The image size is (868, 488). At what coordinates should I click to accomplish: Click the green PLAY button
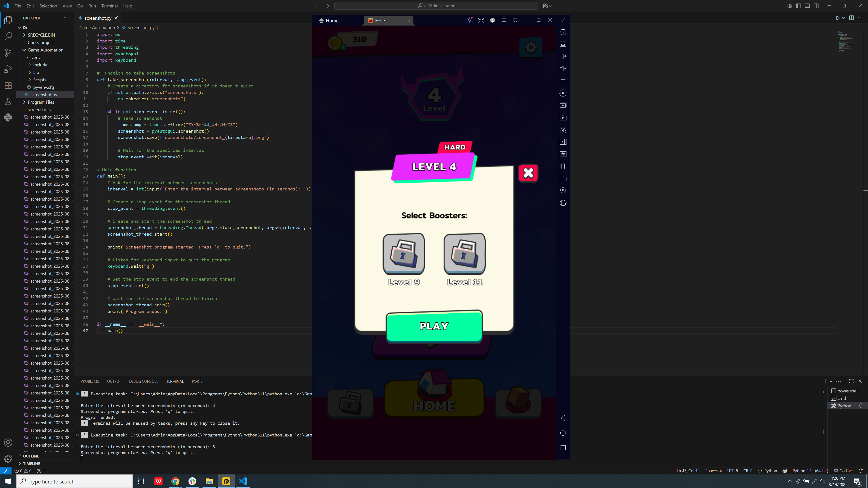(434, 326)
